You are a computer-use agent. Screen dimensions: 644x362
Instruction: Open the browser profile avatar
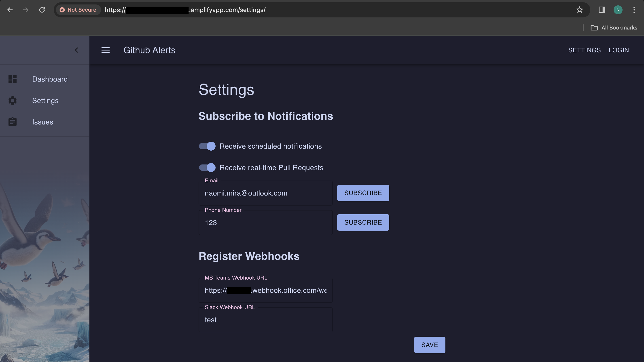click(x=618, y=10)
